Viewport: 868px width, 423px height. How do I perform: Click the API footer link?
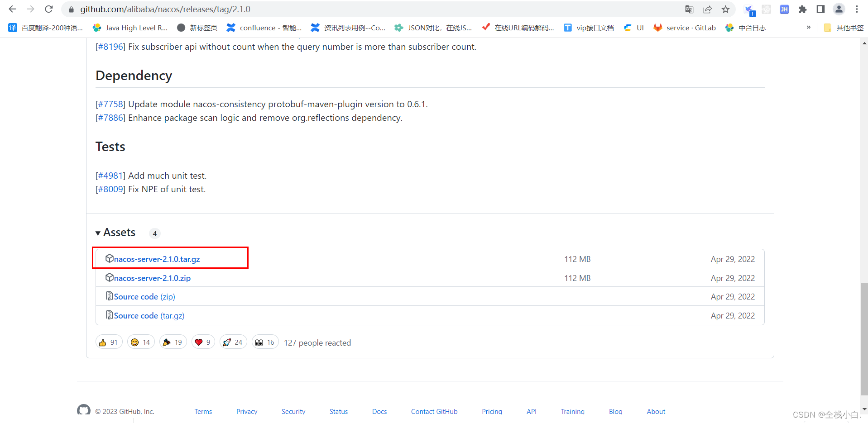tap(532, 411)
